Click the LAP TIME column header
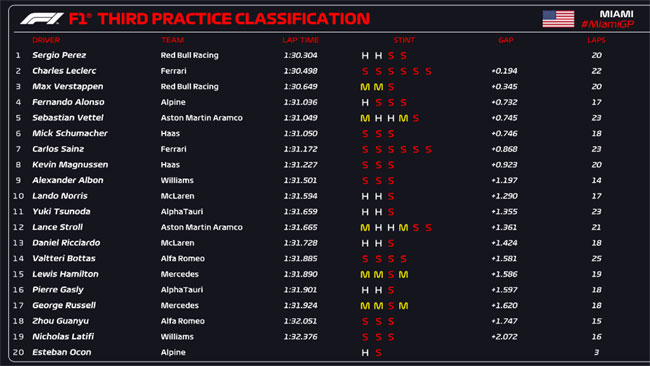 pyautogui.click(x=301, y=40)
